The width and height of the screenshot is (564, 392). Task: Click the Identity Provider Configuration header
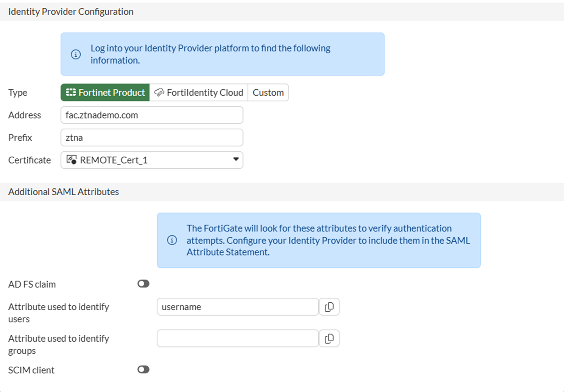click(71, 12)
